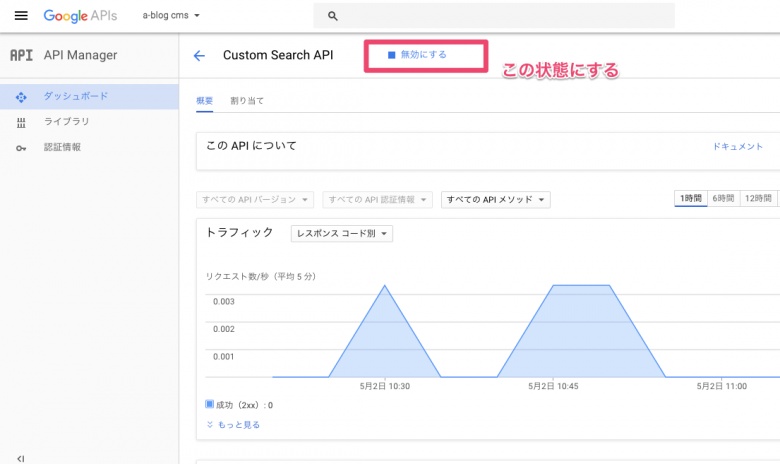Click the back arrow beside Custom Search API

click(199, 56)
